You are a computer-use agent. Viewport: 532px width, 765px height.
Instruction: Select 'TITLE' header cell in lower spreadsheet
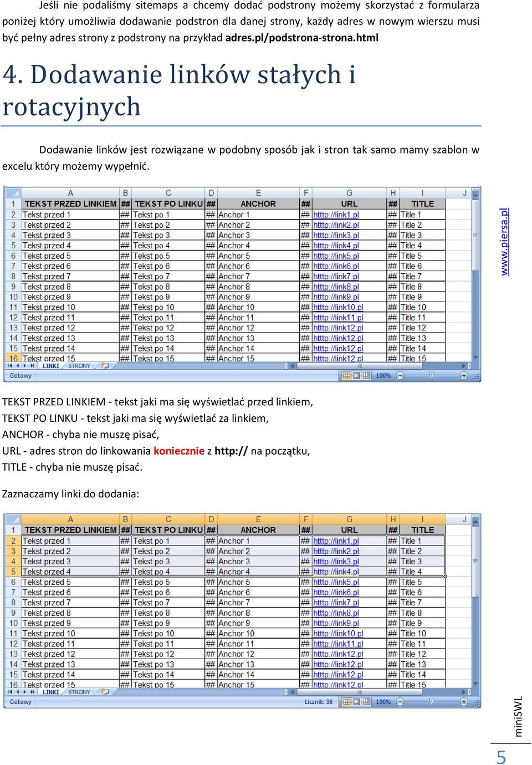[422, 530]
